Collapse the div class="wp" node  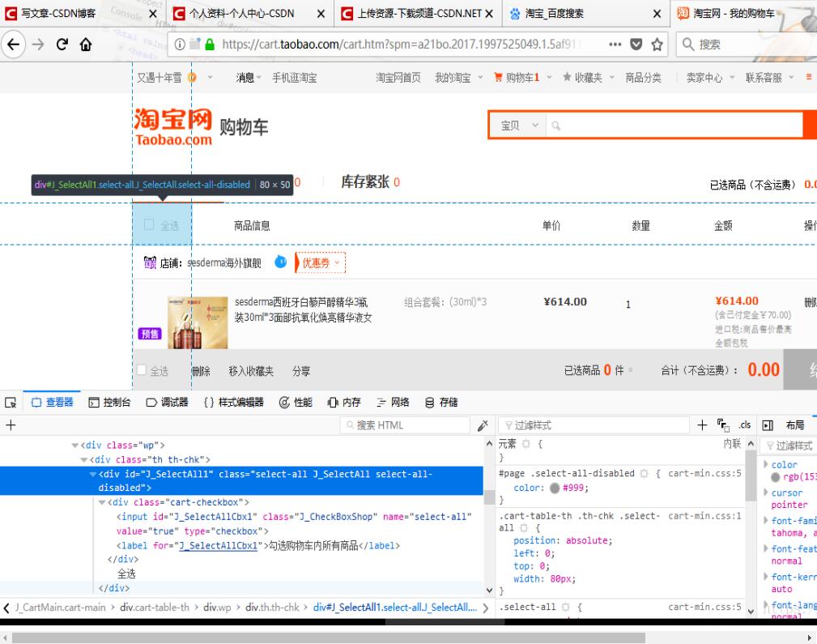(x=75, y=446)
